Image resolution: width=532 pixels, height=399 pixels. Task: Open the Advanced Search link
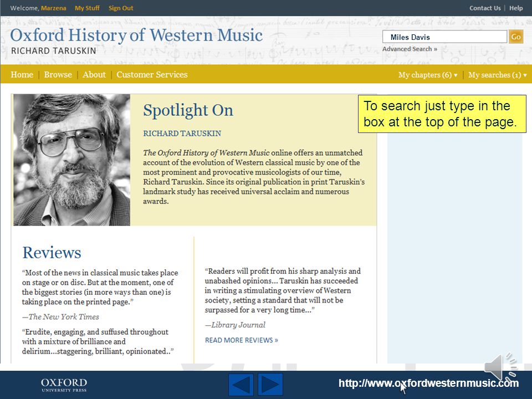pyautogui.click(x=410, y=49)
